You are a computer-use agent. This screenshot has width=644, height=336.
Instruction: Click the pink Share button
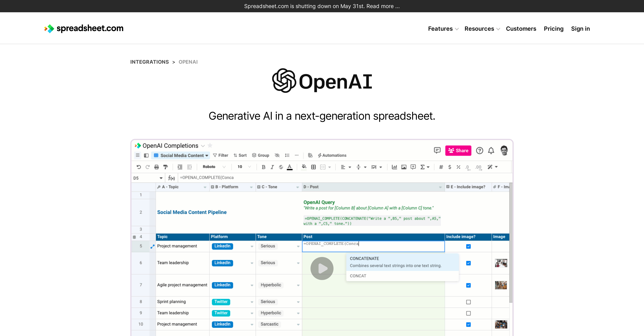pyautogui.click(x=458, y=151)
